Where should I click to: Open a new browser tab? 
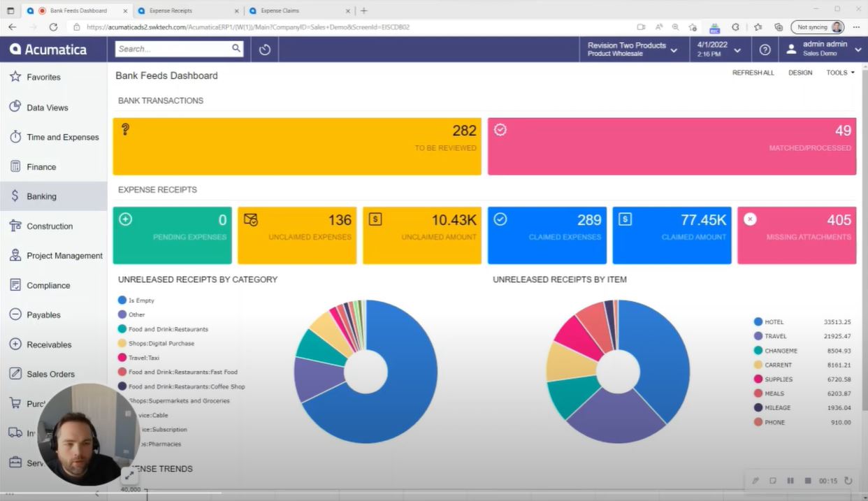click(363, 10)
